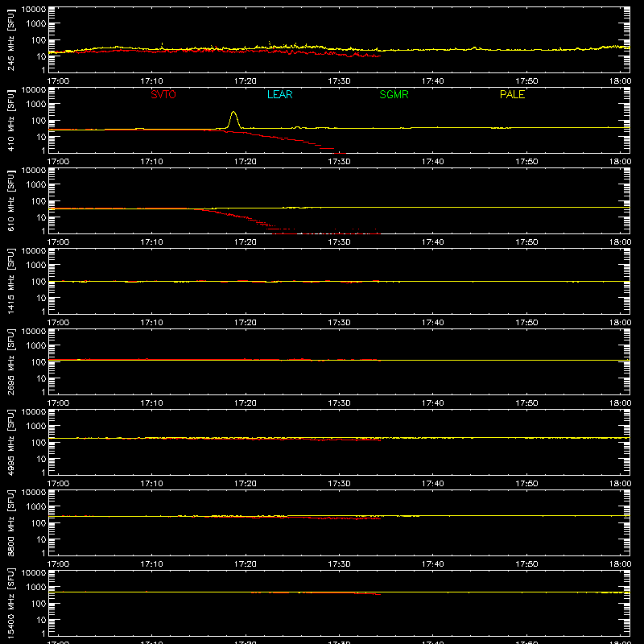Click 17:20 tick label below 410 MHz panel

(246, 162)
